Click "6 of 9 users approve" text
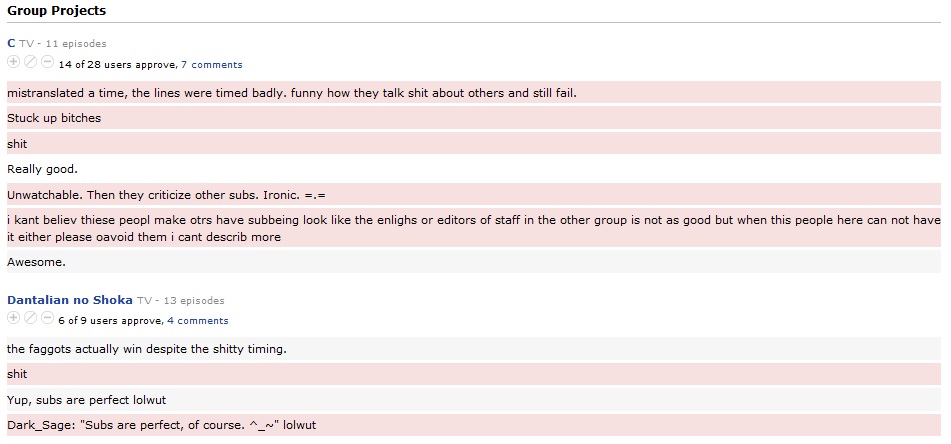951x444 pixels. [110, 321]
